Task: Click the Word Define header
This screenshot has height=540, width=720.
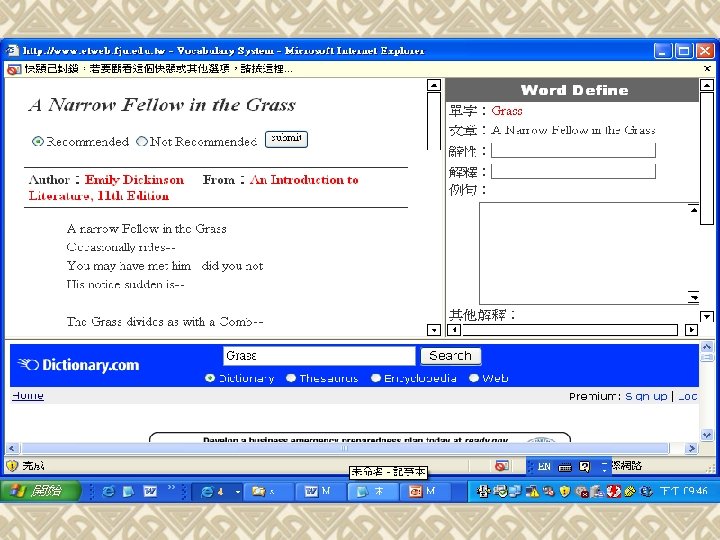Action: (x=574, y=90)
